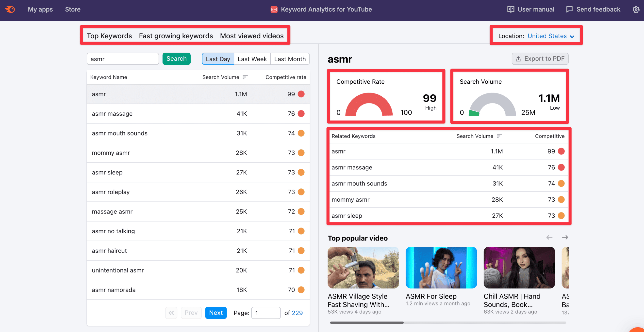The image size is (644, 332).
Task: Click Chill ASMR Hand Sounds video title
Action: click(x=512, y=300)
